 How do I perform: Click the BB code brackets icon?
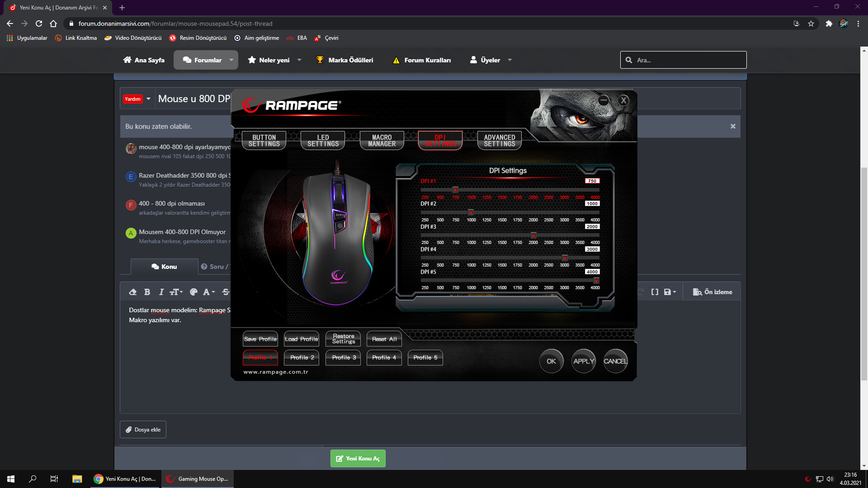654,292
